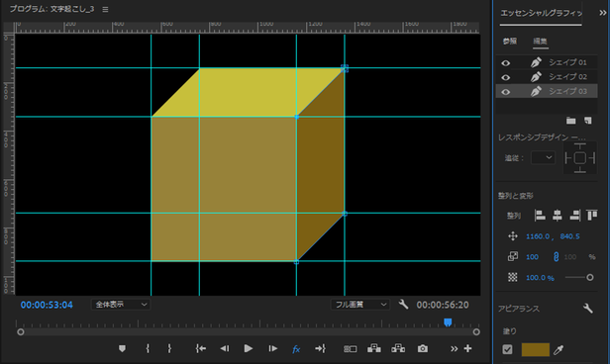Viewport: 610px width, 364px height.
Task: Hide the シェイプ 01 layer
Action: [x=505, y=63]
